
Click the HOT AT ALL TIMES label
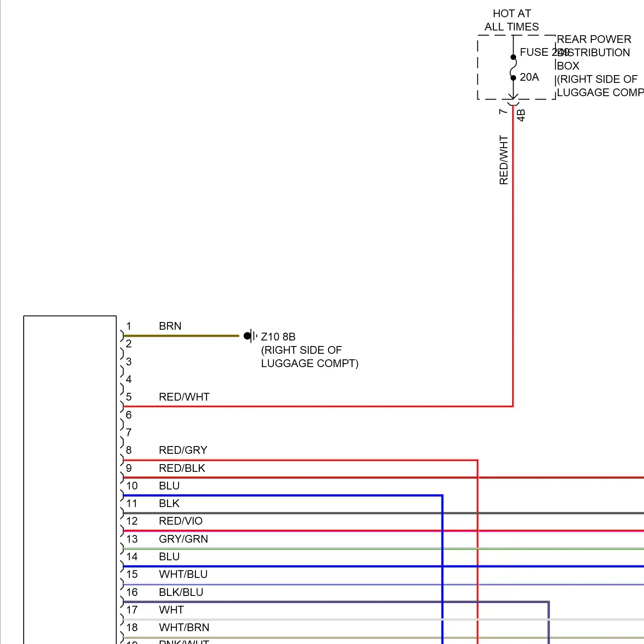coord(512,20)
